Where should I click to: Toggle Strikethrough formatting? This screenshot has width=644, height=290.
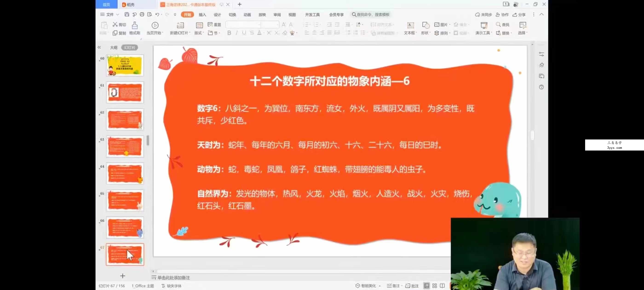[252, 33]
